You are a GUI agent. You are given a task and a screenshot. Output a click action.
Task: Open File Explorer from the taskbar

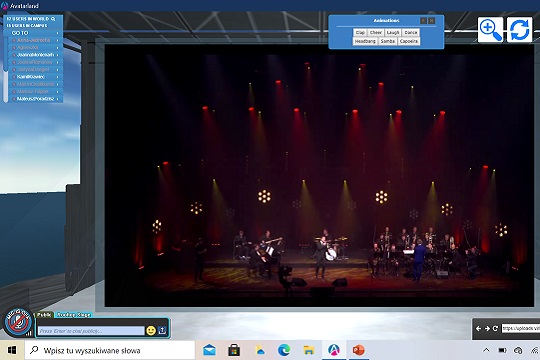click(x=309, y=350)
